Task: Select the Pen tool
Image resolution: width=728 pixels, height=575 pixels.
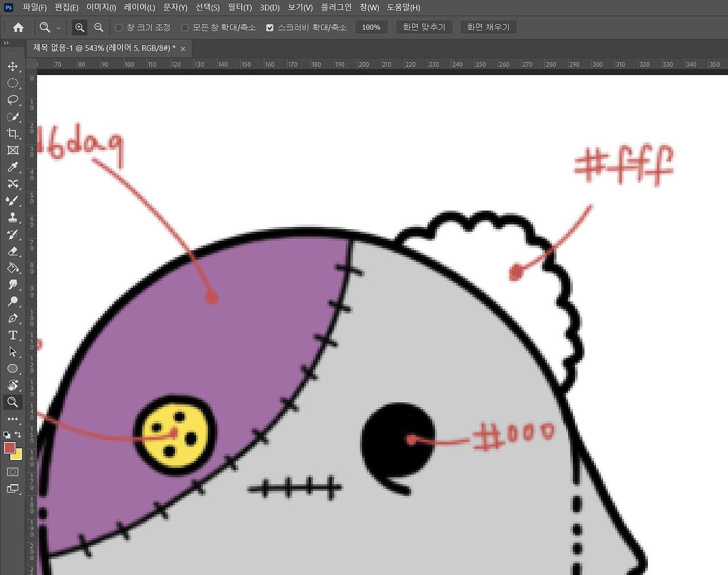Action: pyautogui.click(x=13, y=318)
